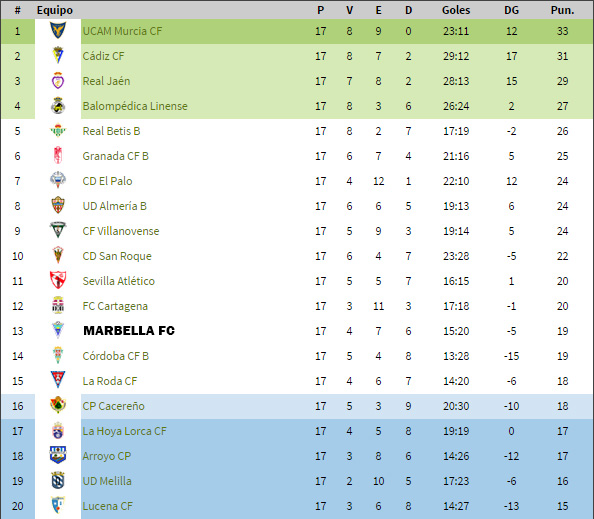
Task: Click the Real Betis B crest icon
Action: [x=58, y=130]
